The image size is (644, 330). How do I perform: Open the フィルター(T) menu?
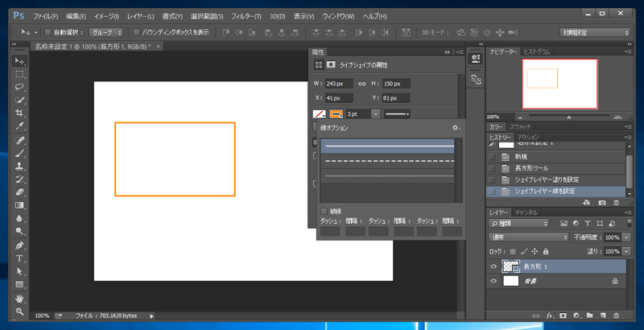(246, 16)
